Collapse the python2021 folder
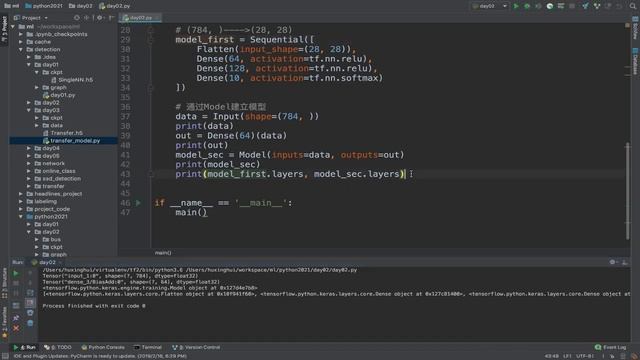Image resolution: width=640 pixels, height=360 pixels. click(21, 217)
